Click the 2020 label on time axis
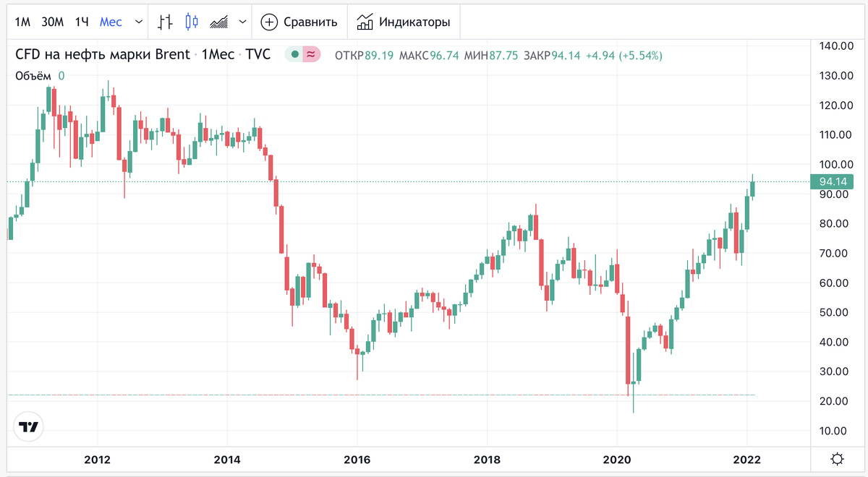 pos(617,460)
